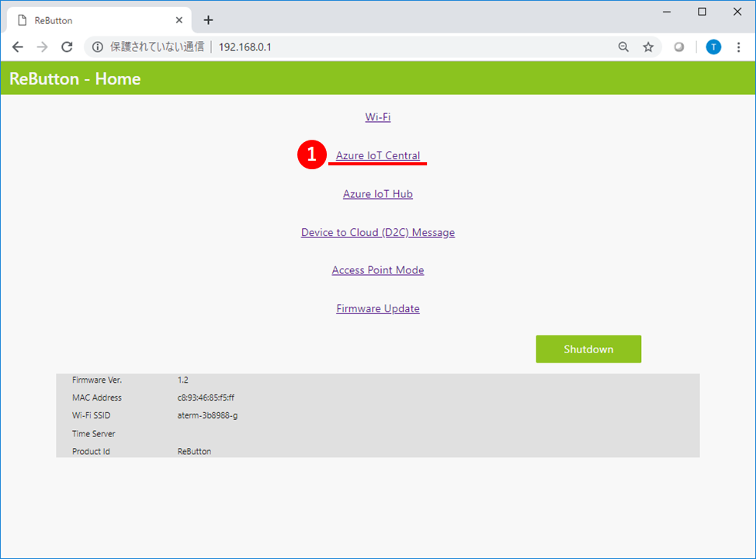
Task: Click the Wi-Fi SSID label
Action: click(x=91, y=415)
